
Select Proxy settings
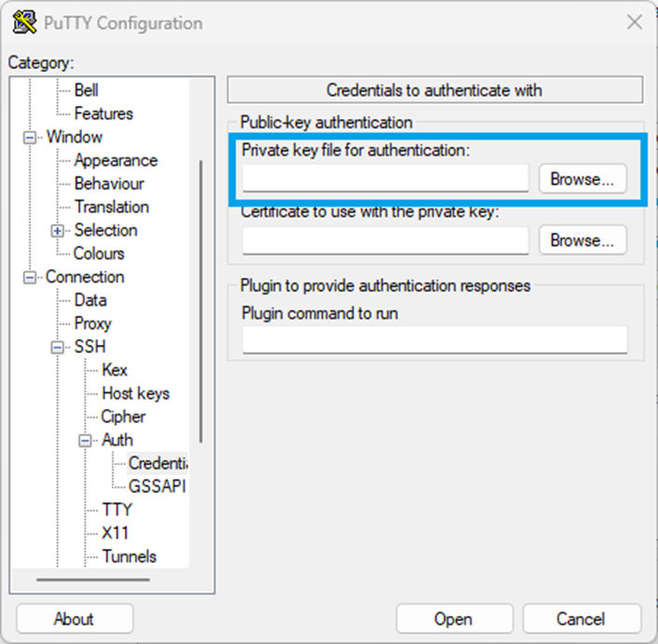click(x=93, y=324)
